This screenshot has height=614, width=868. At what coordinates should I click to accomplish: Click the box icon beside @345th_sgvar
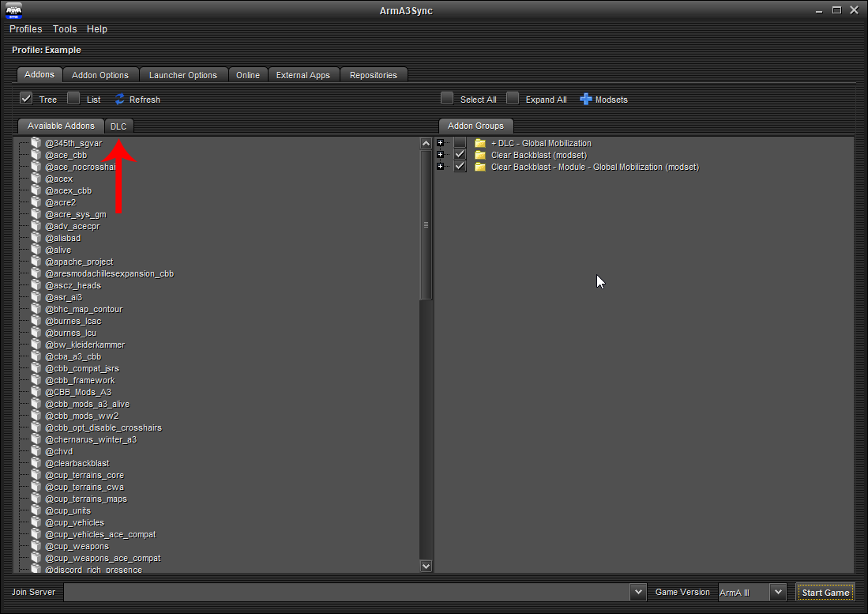tap(36, 143)
